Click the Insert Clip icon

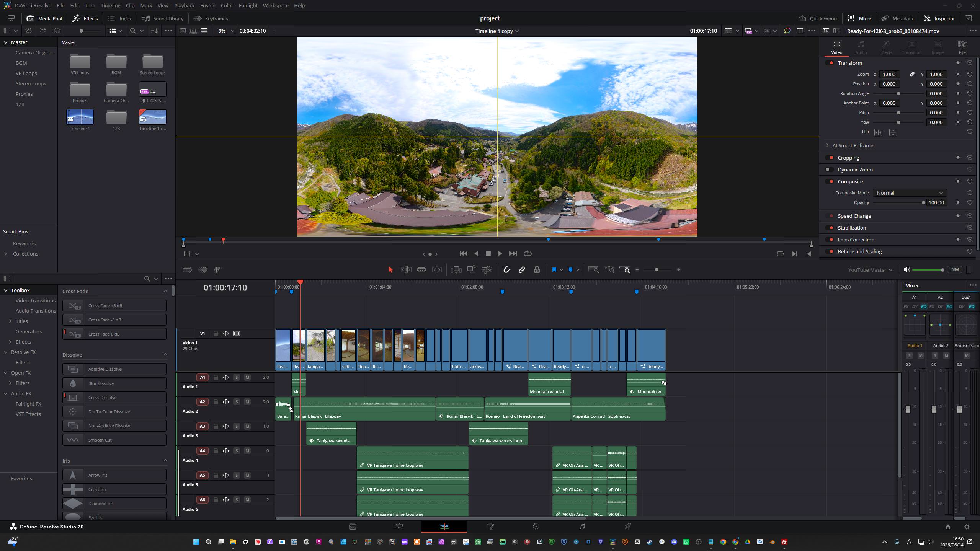click(456, 270)
